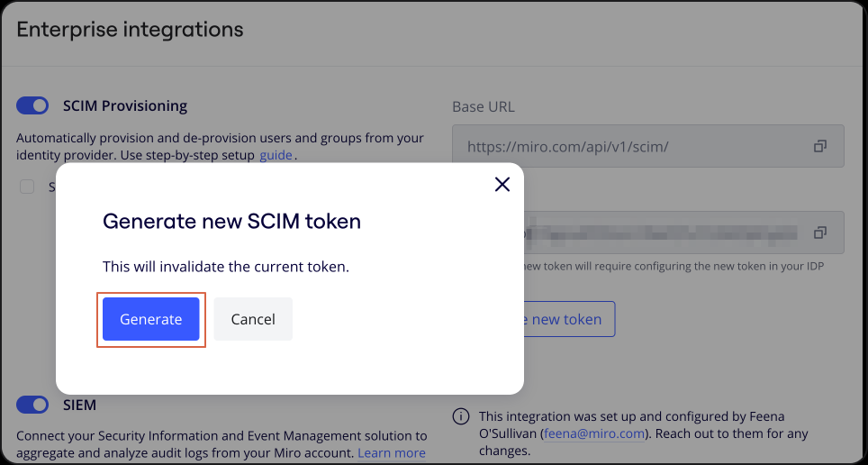Open the step-by-step setup guide link
The image size is (868, 465).
[x=276, y=155]
